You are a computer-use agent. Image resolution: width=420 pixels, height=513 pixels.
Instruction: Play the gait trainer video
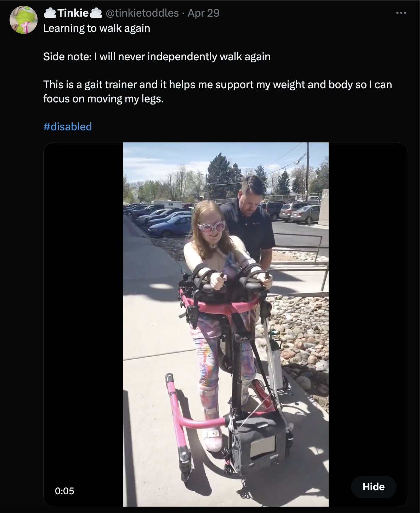(226, 324)
